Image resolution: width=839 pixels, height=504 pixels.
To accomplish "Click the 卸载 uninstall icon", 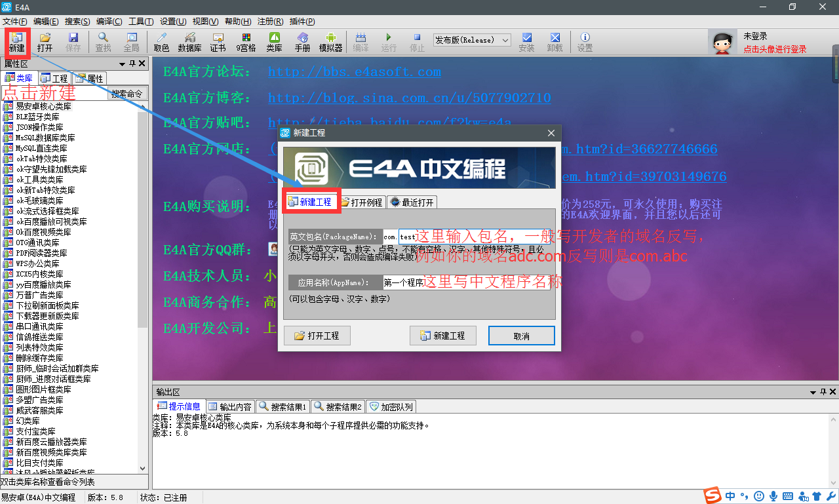I will tap(555, 42).
